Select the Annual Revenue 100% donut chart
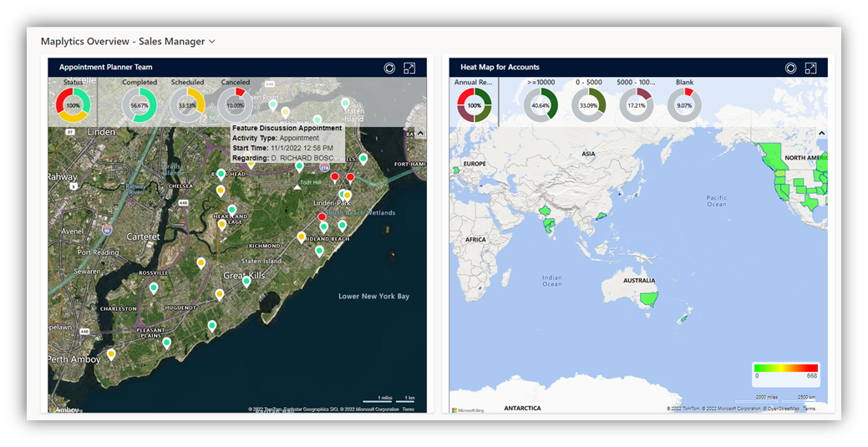Image resolution: width=868 pixels, height=447 pixels. (475, 105)
